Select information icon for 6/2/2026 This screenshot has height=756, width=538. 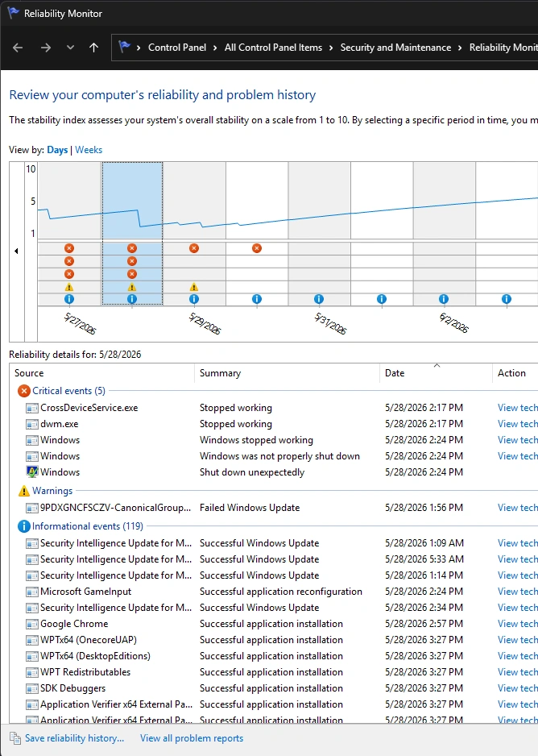(x=444, y=299)
